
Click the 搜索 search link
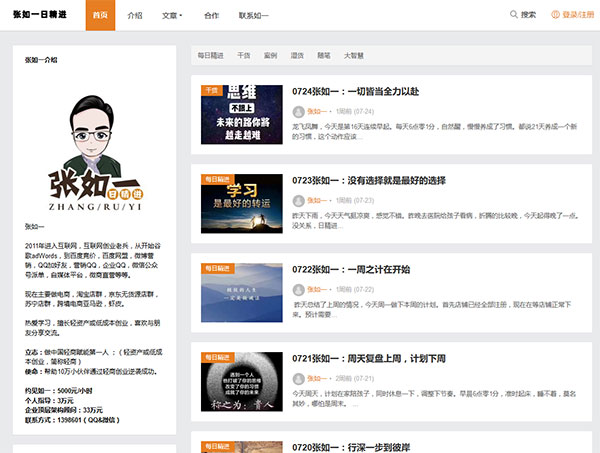coord(528,15)
